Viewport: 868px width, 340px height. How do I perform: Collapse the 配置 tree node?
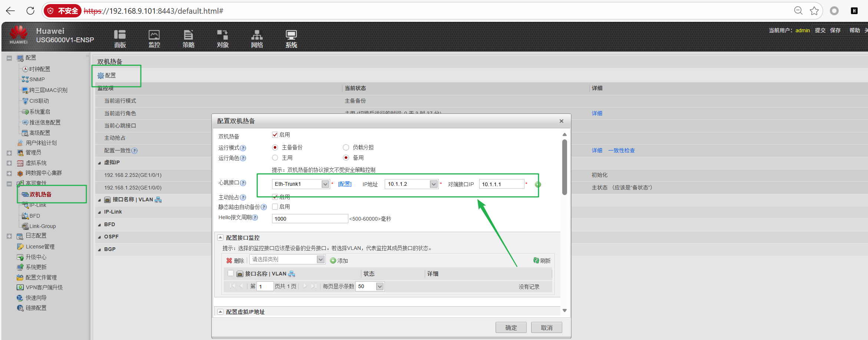click(9, 58)
